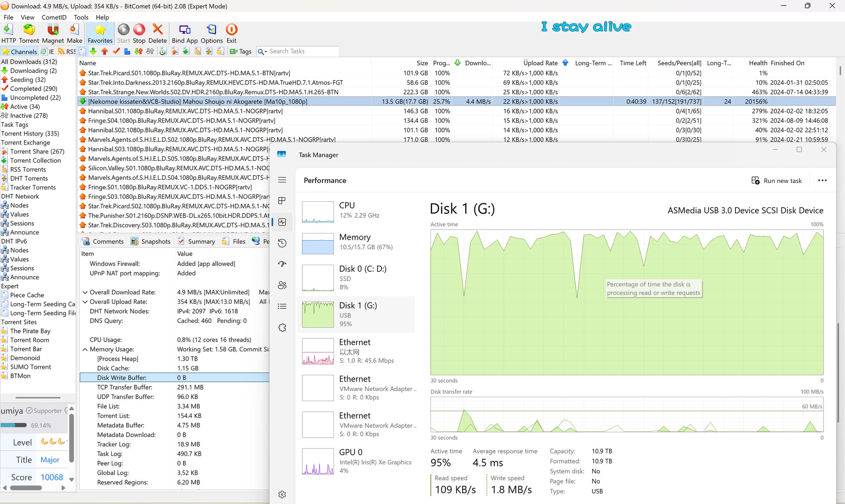Open the Help menu
The image size is (845, 504).
[102, 17]
